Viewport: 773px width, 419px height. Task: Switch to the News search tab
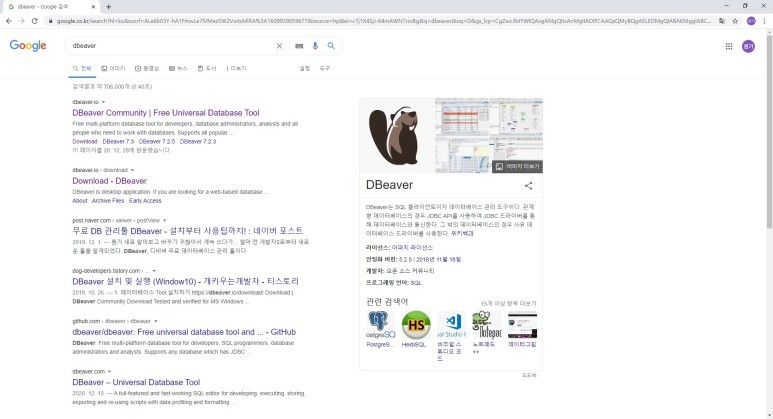(178, 69)
